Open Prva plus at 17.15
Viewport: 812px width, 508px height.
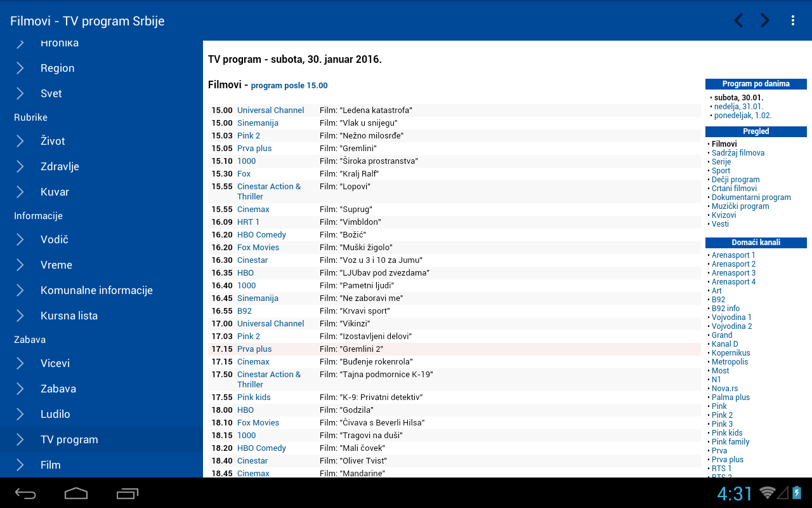tap(254, 349)
